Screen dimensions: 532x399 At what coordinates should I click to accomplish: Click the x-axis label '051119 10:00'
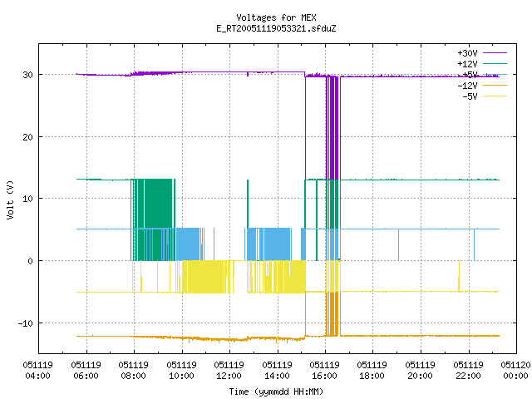[181, 370]
